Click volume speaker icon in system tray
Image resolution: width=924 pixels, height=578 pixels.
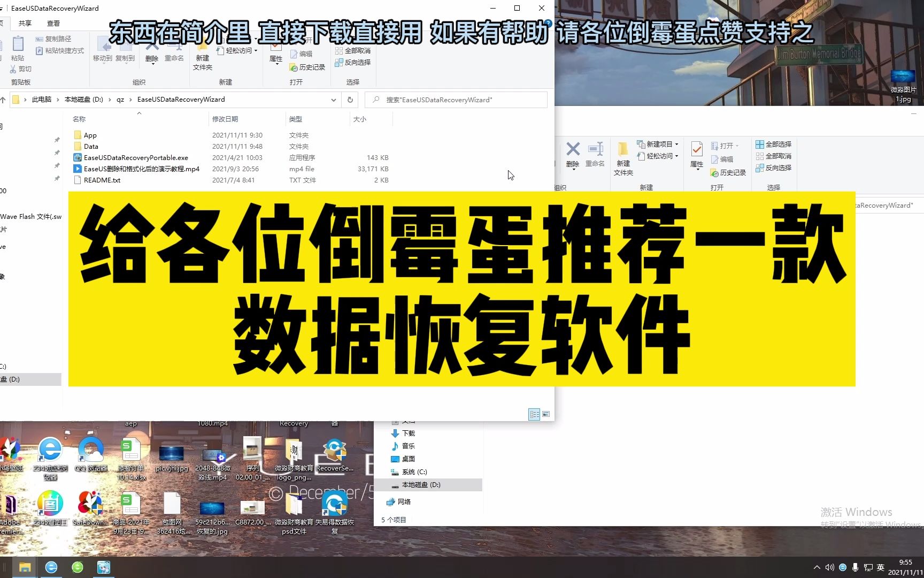coord(829,567)
